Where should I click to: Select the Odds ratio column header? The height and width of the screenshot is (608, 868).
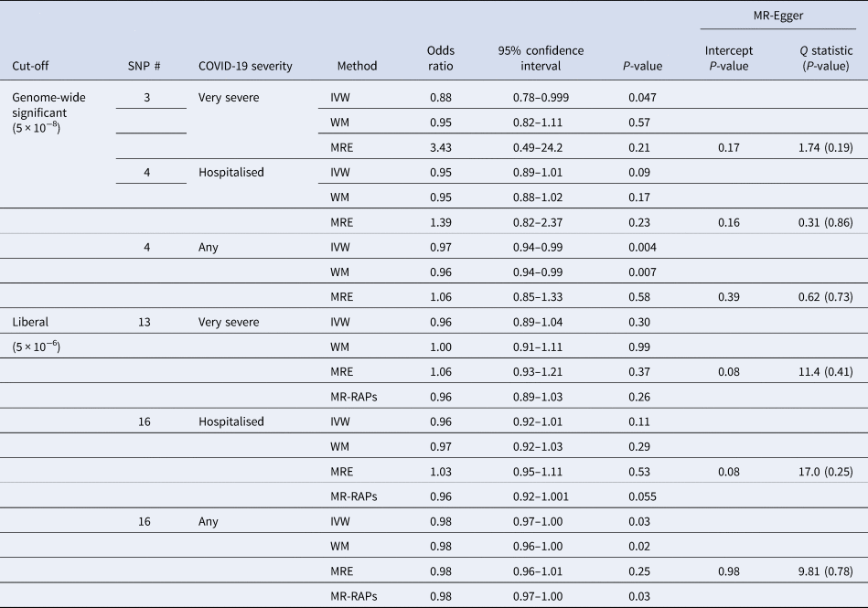441,58
